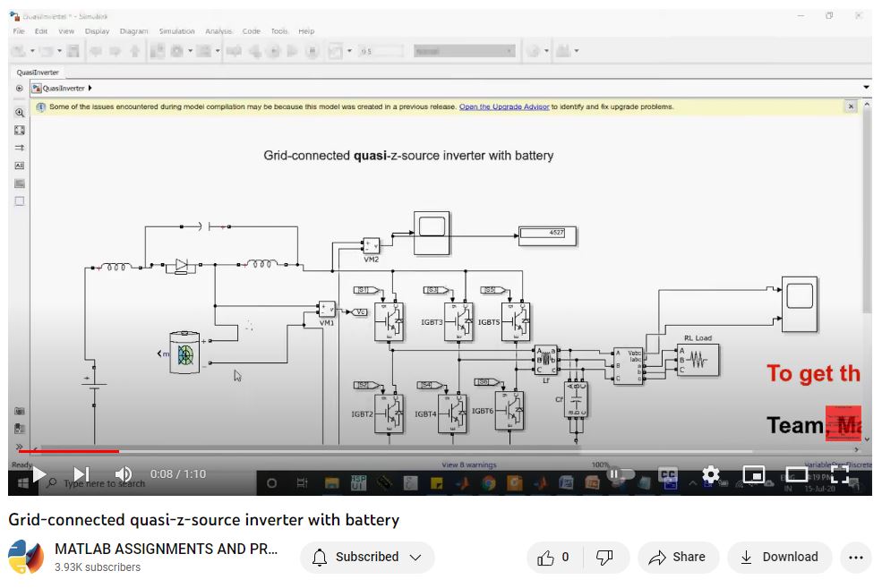The height and width of the screenshot is (588, 882).
Task: Close the yellow notification banner
Action: coord(851,107)
